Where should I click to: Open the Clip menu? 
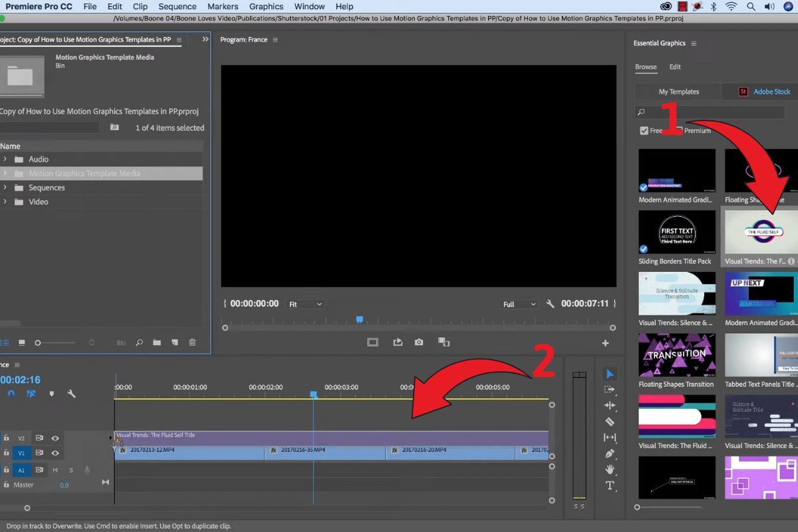140,7
